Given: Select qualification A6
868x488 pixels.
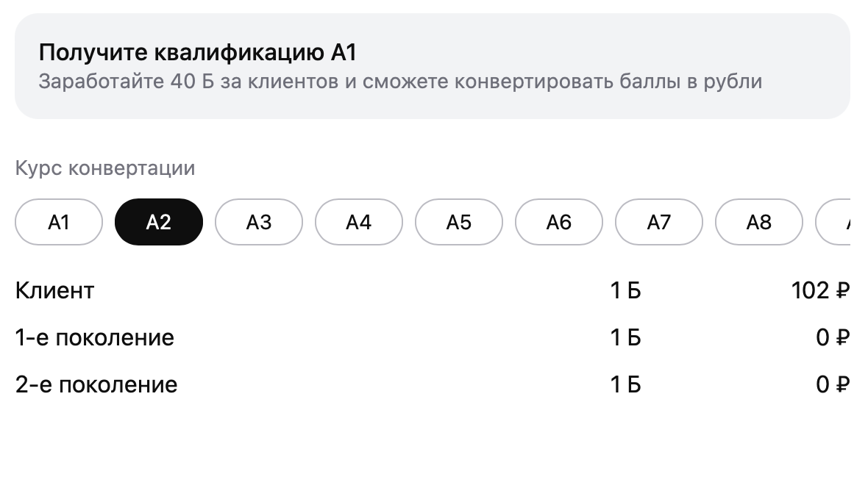Looking at the screenshot, I should click(x=558, y=222).
